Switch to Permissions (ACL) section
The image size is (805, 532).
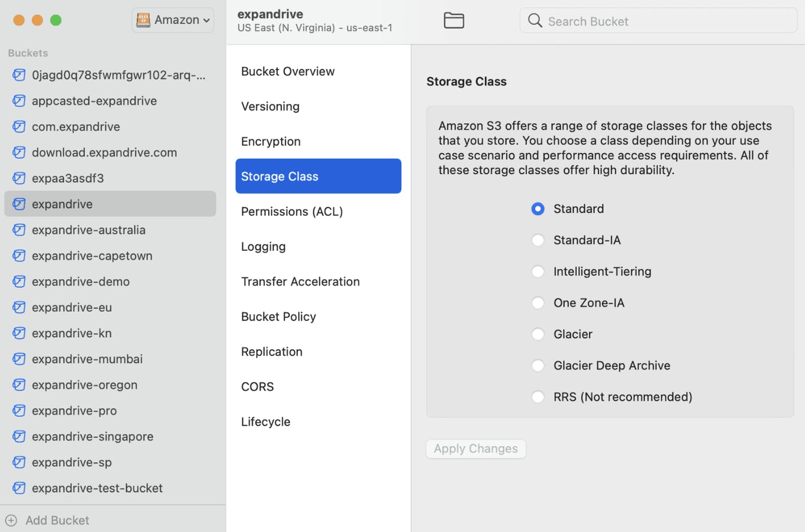pos(292,212)
